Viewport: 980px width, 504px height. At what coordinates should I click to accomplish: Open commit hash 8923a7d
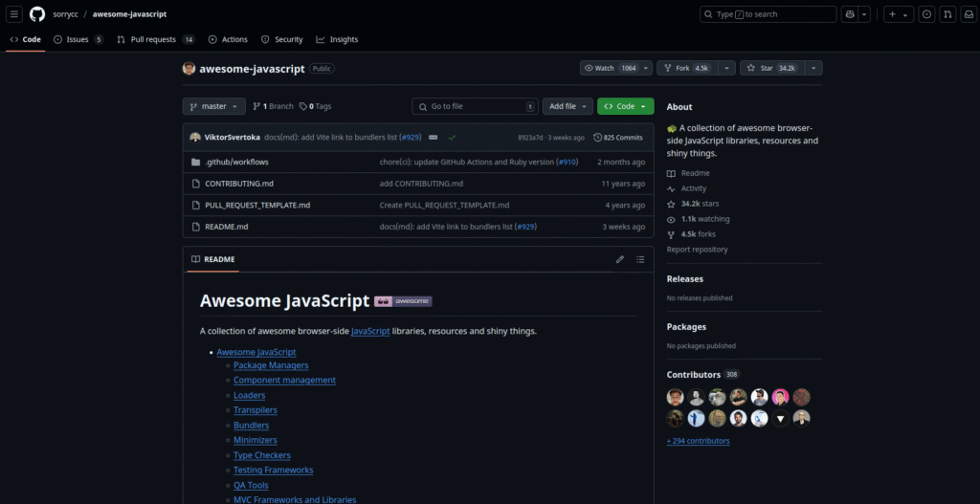(532, 138)
